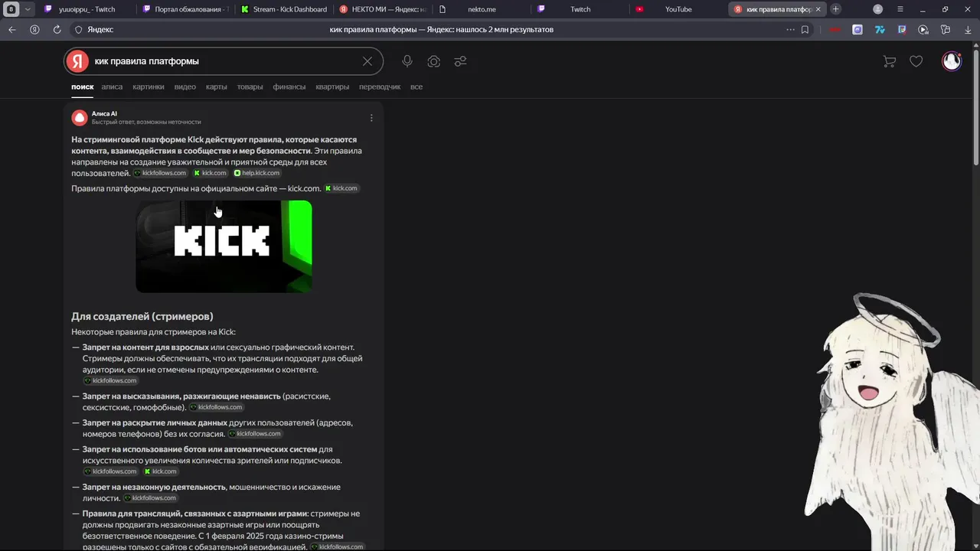Select the товары search category
This screenshot has width=980, height=551.
pos(250,87)
